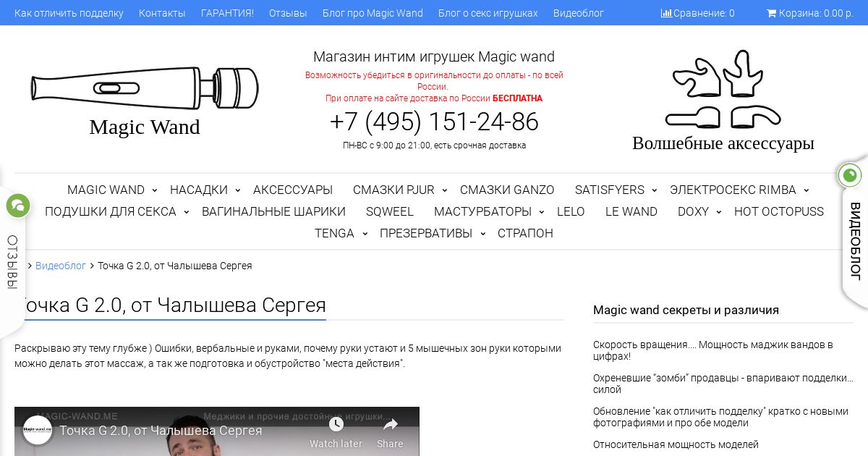The image size is (868, 456).
Task: Open 'Блог про Magic Wand' link
Action: (x=373, y=13)
